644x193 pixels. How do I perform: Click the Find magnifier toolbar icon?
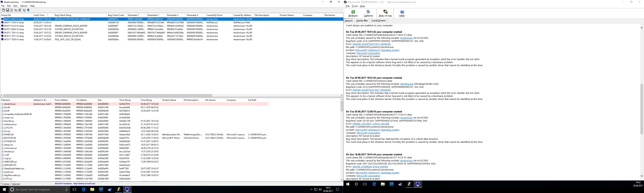pos(24,10)
